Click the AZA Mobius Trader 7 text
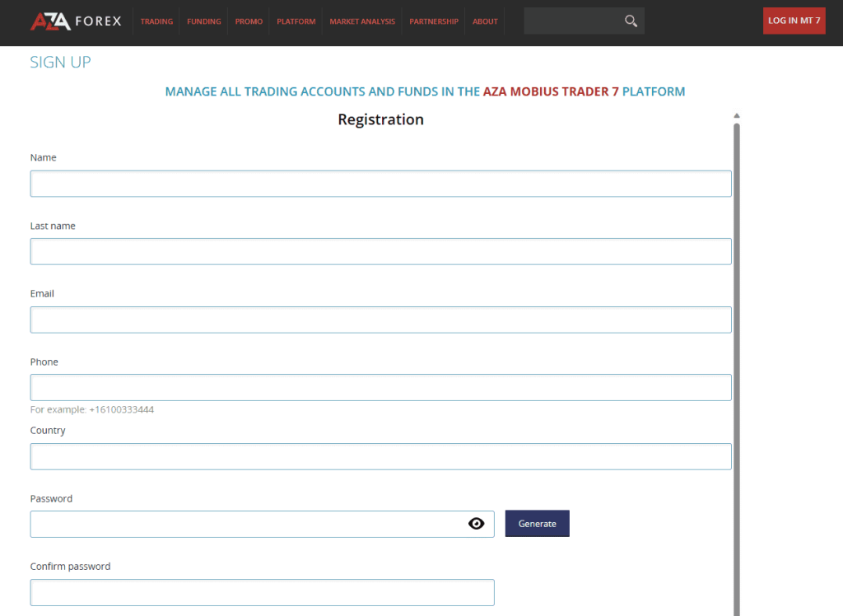The width and height of the screenshot is (843, 616). [x=551, y=91]
